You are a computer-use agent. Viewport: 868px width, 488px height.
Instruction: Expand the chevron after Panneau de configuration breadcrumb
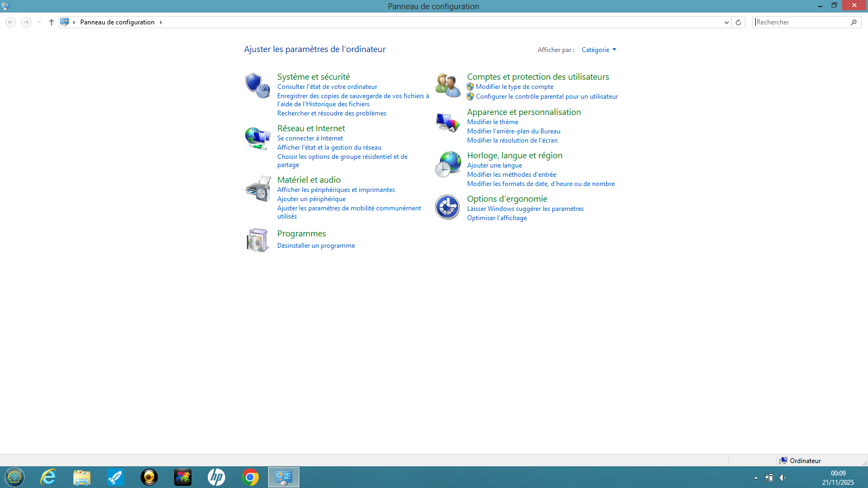161,22
